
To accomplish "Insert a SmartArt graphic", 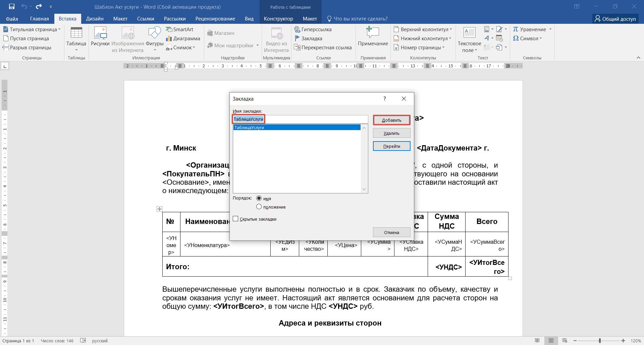I will (179, 30).
